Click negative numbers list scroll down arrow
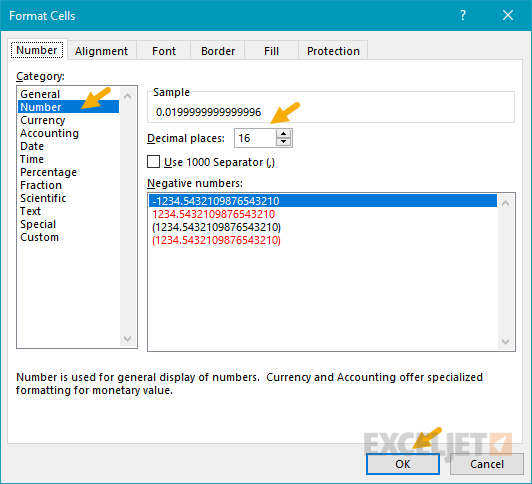This screenshot has height=484, width=532. pyautogui.click(x=506, y=342)
